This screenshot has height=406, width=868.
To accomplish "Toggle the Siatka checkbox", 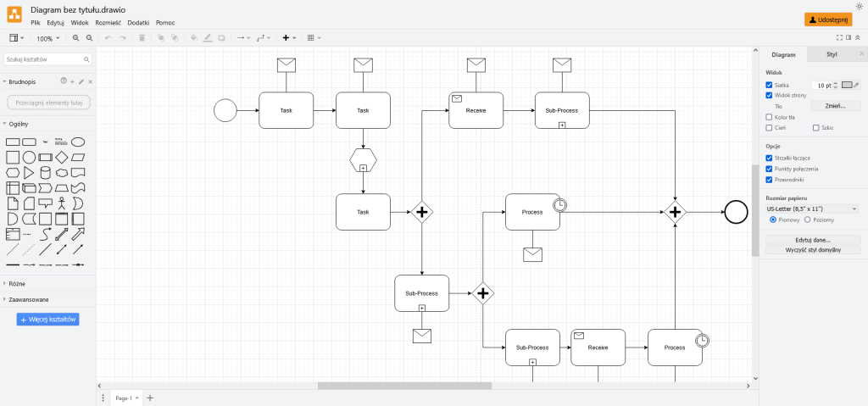I will coord(769,86).
